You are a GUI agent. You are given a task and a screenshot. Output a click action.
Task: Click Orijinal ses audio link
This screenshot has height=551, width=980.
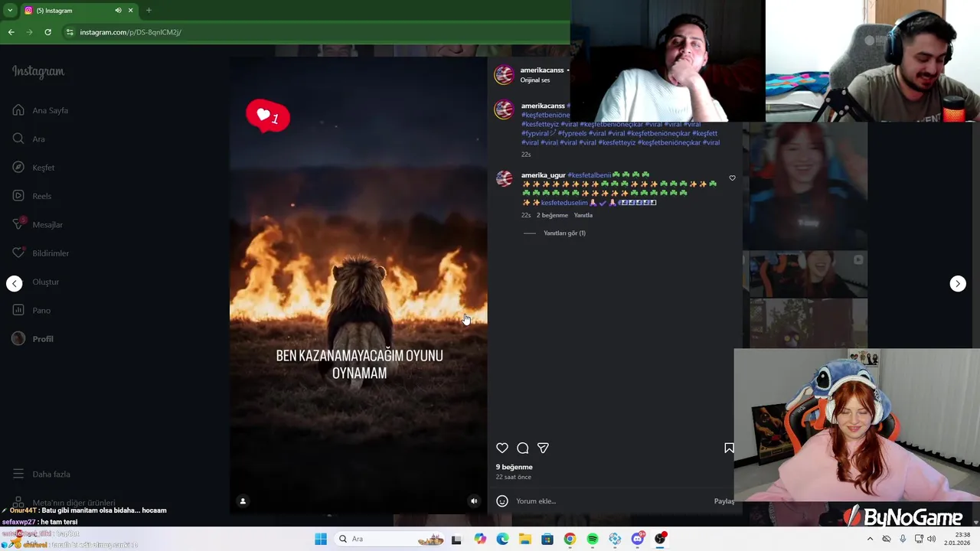[535, 80]
